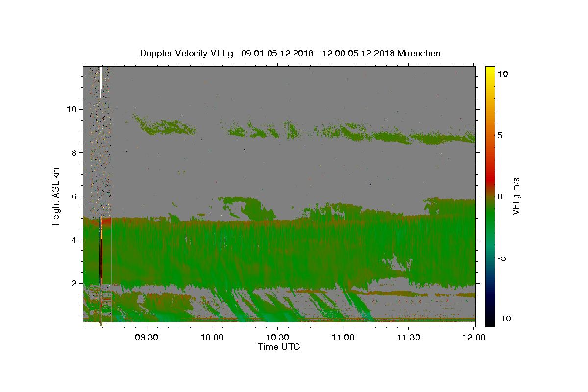The width and height of the screenshot is (588, 392).
Task: Click the white vertical line above 10 km
Action: [100, 85]
